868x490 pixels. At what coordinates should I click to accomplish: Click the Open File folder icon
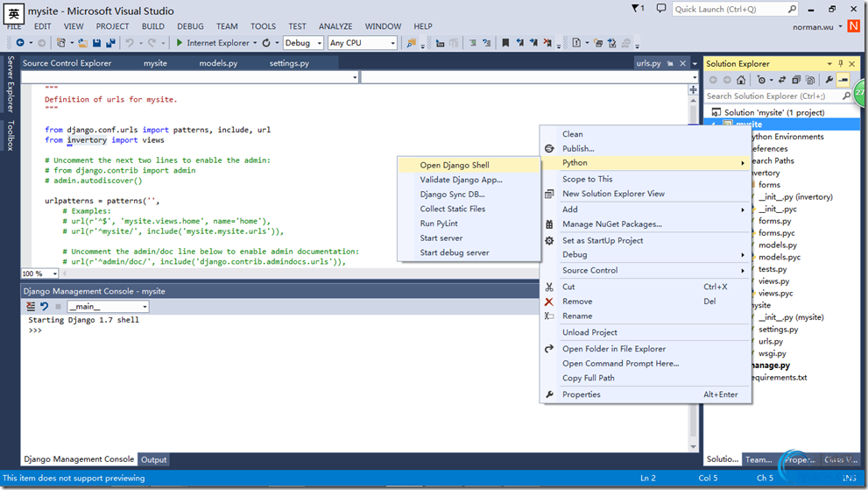tap(82, 43)
